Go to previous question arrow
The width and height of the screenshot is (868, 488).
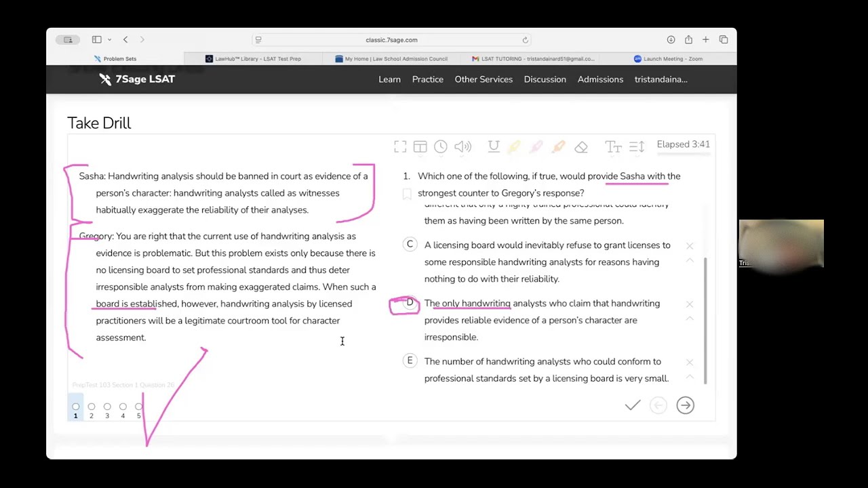coord(658,405)
